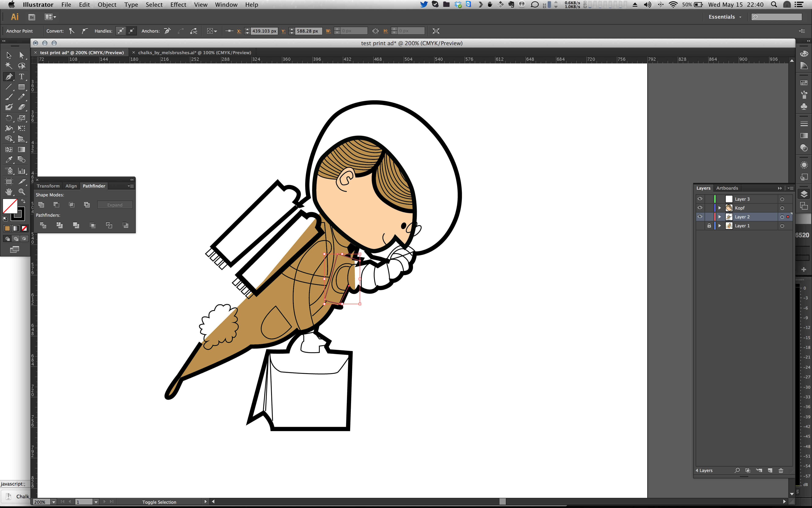Click the Minus Back pathfinder icon
Viewport: 812px width, 508px height.
[125, 225]
